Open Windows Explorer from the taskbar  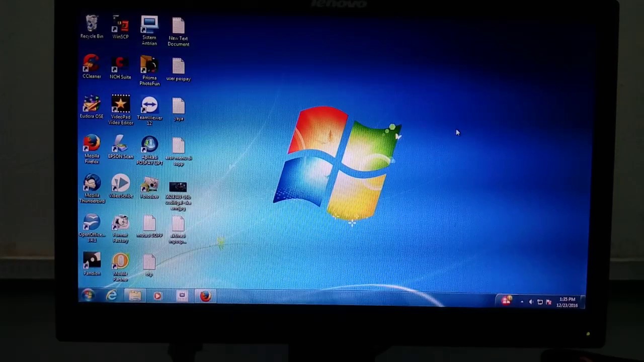[135, 296]
